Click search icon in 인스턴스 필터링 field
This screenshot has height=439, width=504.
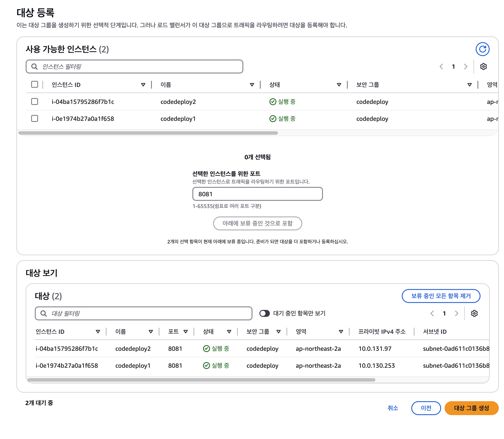click(x=35, y=67)
